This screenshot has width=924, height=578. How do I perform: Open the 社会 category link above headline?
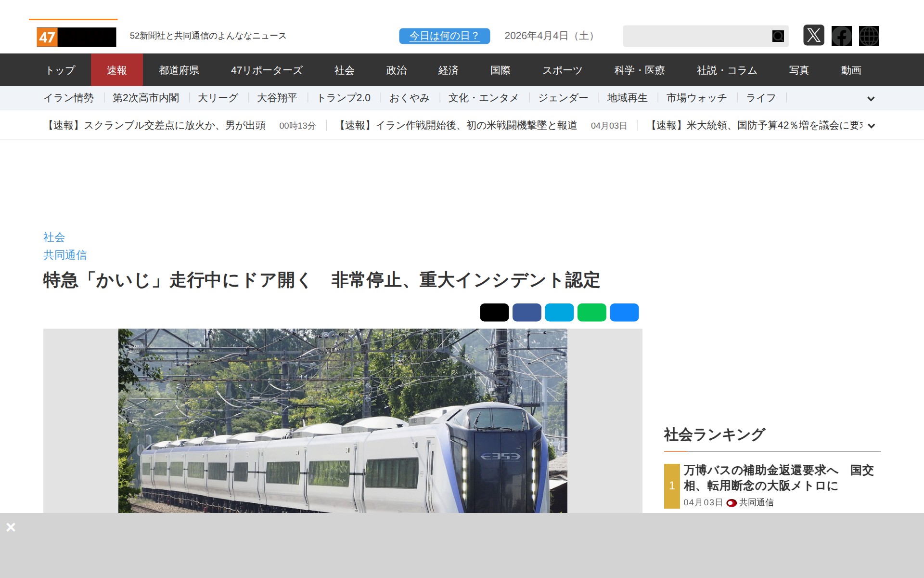point(54,237)
